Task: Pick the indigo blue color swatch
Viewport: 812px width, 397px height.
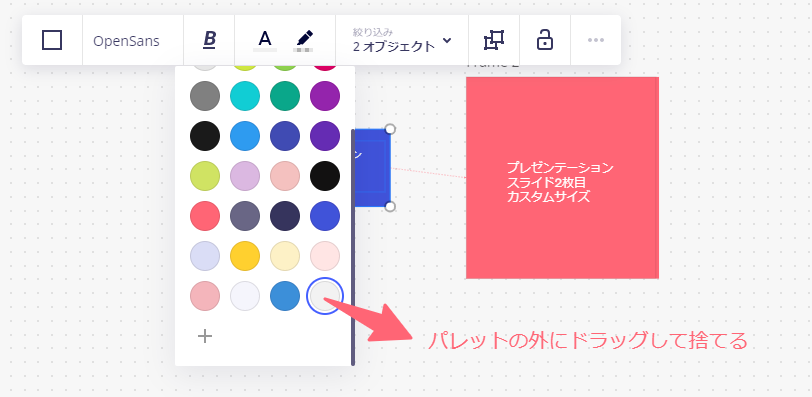Action: click(285, 136)
